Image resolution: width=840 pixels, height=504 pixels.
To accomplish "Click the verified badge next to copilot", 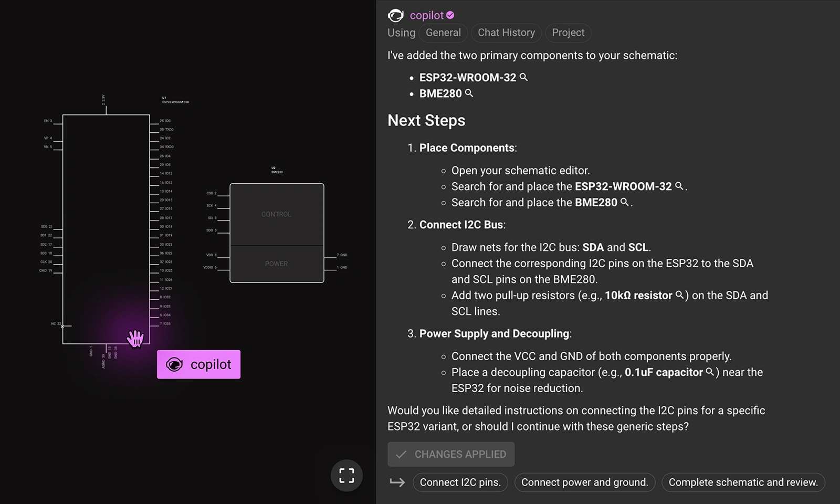I will click(x=450, y=15).
